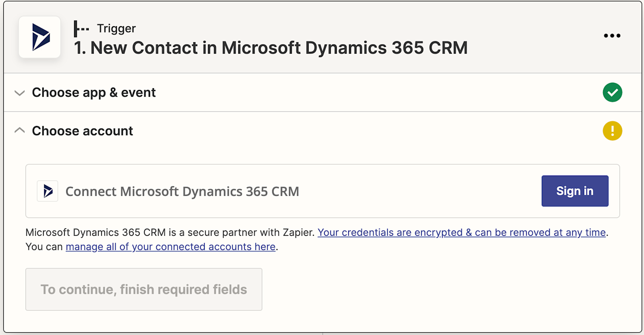The image size is (644, 335).
Task: Click empty area inside the connect account box
Action: click(x=414, y=191)
